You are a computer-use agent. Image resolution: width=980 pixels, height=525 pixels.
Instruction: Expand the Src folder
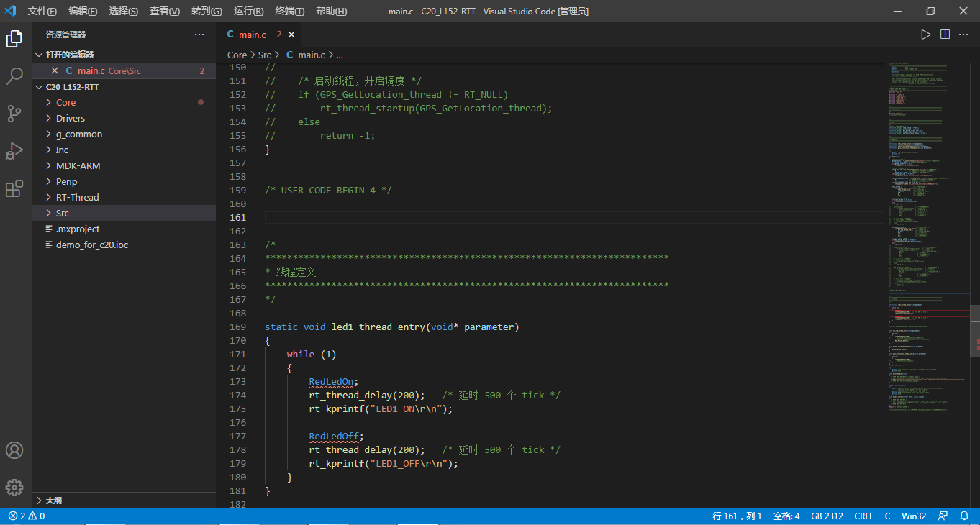pyautogui.click(x=124, y=213)
